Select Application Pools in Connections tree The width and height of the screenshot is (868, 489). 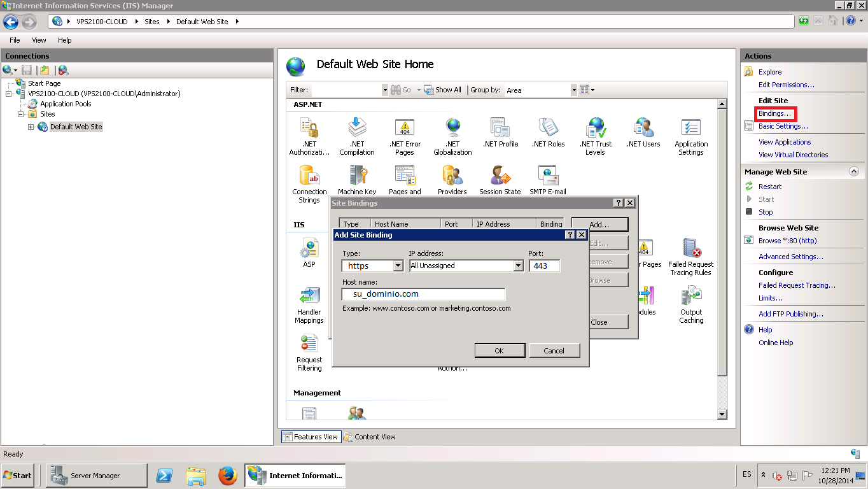pos(66,104)
